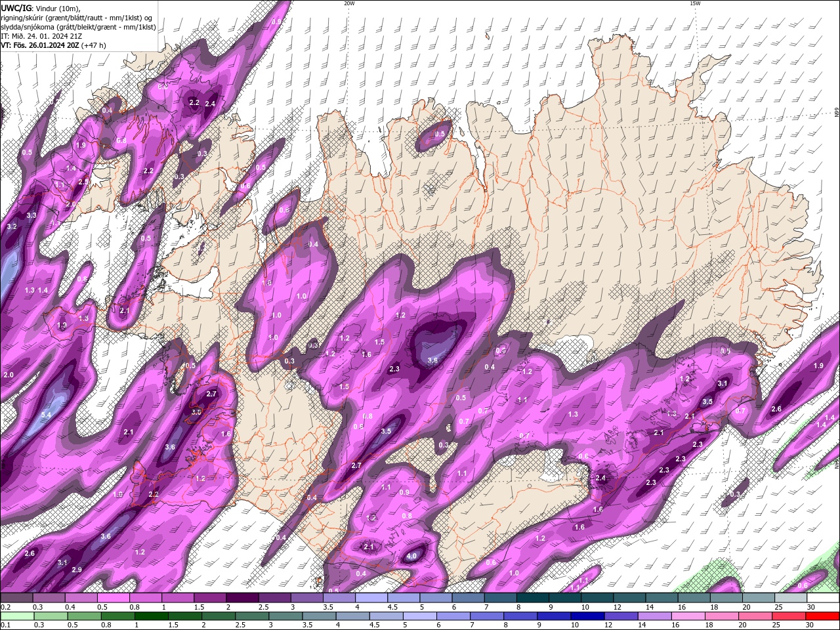The height and width of the screenshot is (630, 840).
Task: Click the deep blue swatch between 10 and 12
Action: [x=588, y=616]
